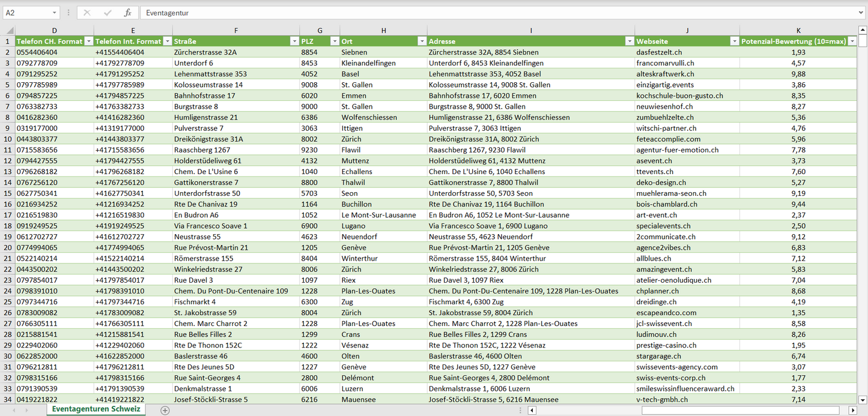868x416 pixels.
Task: Click the Insert Function fx icon
Action: click(x=127, y=13)
